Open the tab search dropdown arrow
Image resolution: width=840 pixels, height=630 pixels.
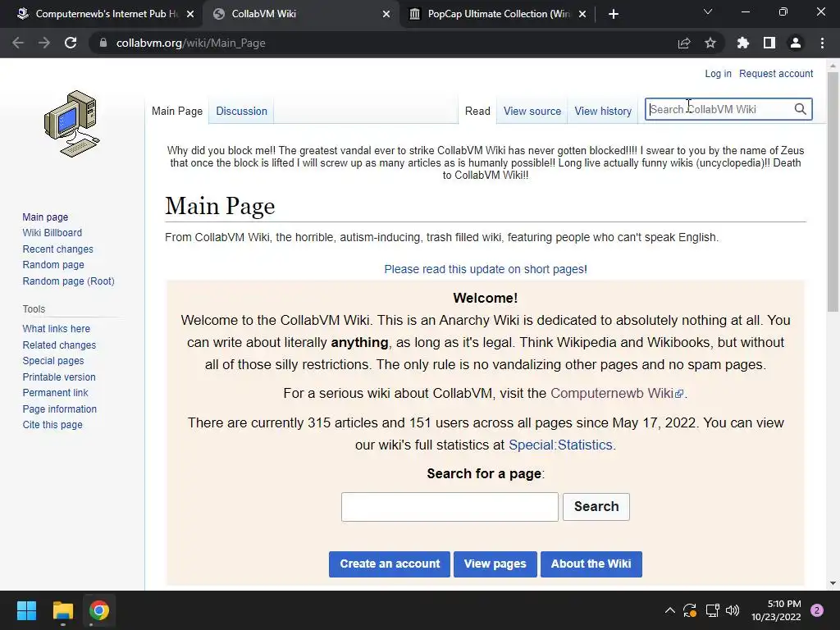[x=708, y=11]
